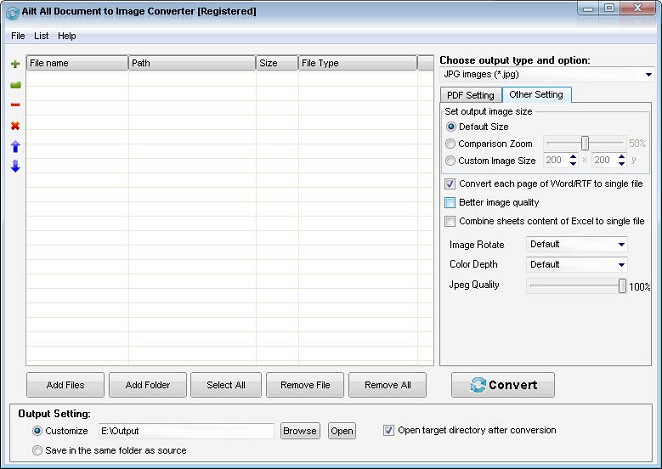Viewport: 662px width, 469px height.
Task: Expand the Image Rotate dropdown
Action: pyautogui.click(x=577, y=244)
